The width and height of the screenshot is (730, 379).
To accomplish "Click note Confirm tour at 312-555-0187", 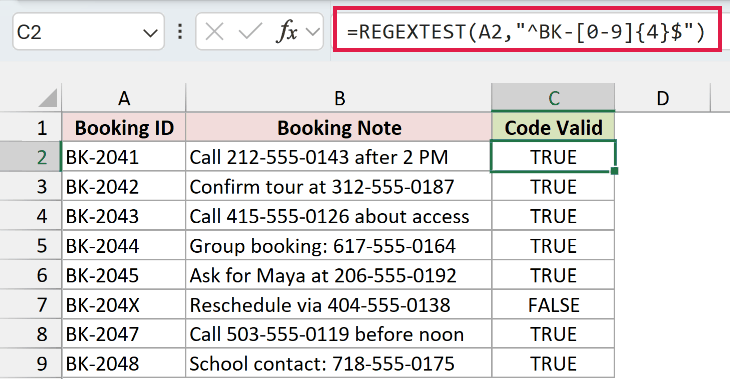I will point(338,186).
